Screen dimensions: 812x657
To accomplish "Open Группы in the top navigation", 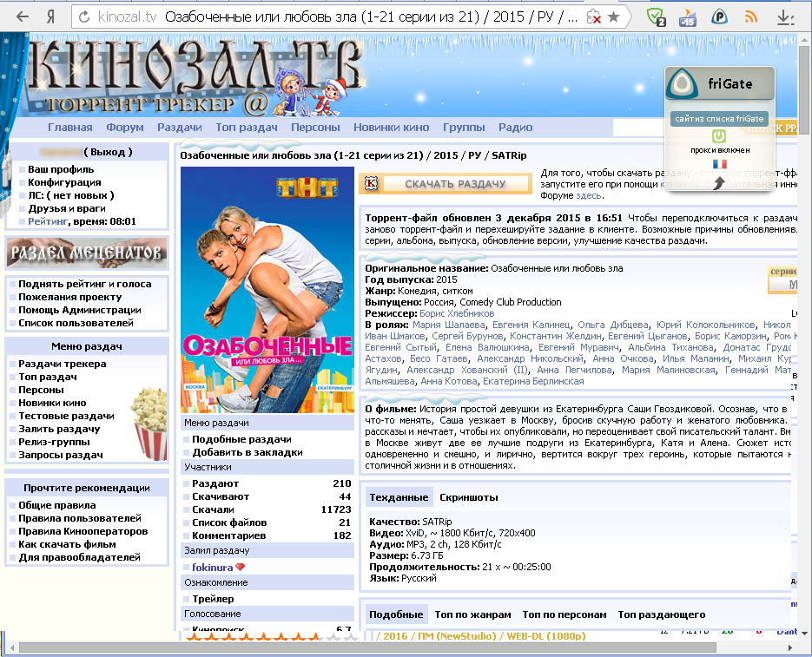I will coord(464,128).
